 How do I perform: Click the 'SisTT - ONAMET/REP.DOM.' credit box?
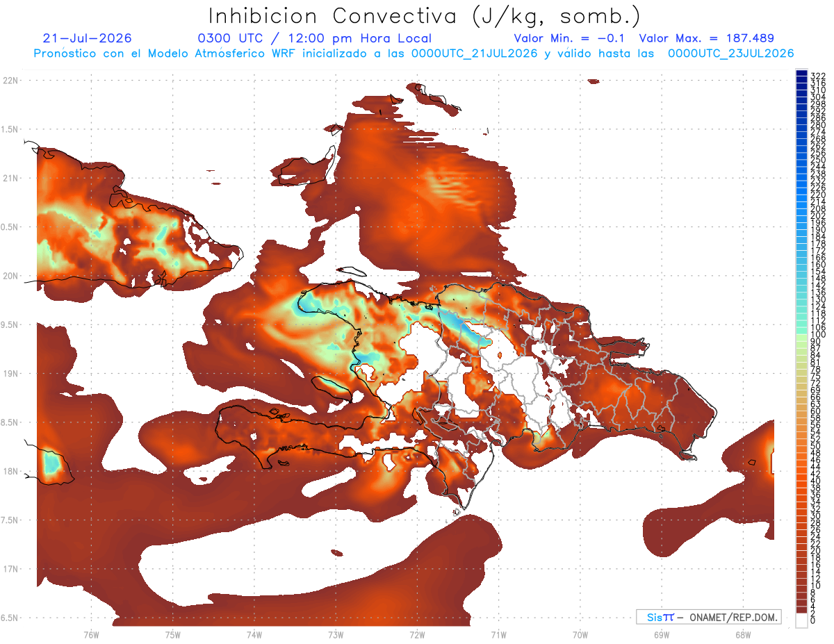(x=709, y=617)
